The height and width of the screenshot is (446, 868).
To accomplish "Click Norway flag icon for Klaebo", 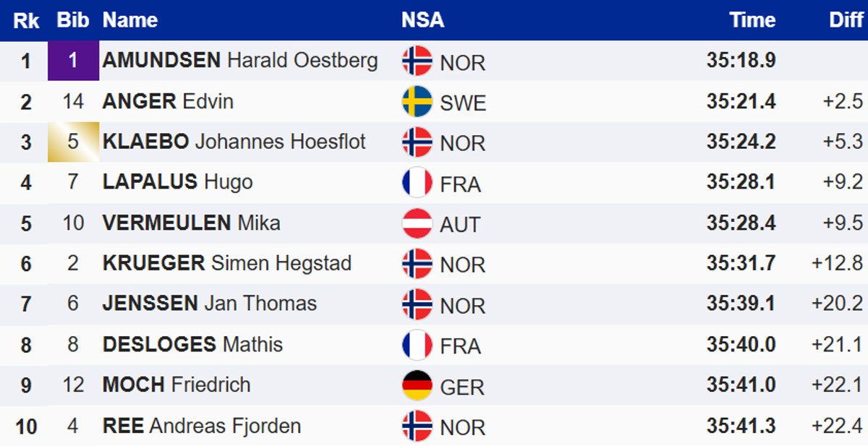I will coord(417,142).
